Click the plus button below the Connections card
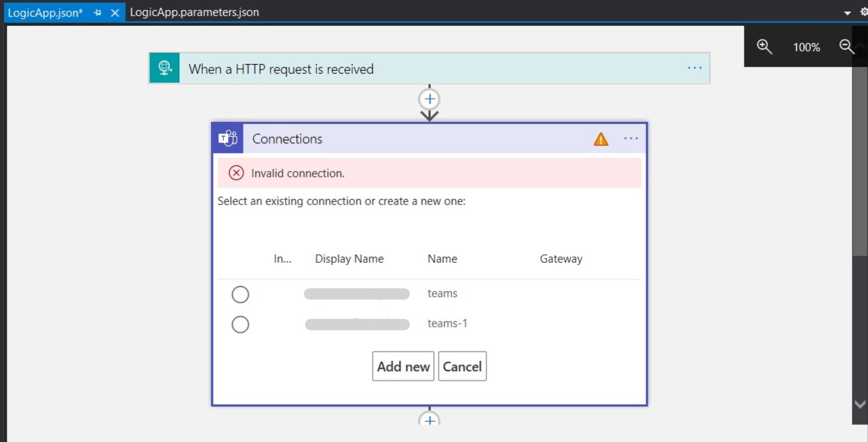This screenshot has height=442, width=868. [430, 419]
